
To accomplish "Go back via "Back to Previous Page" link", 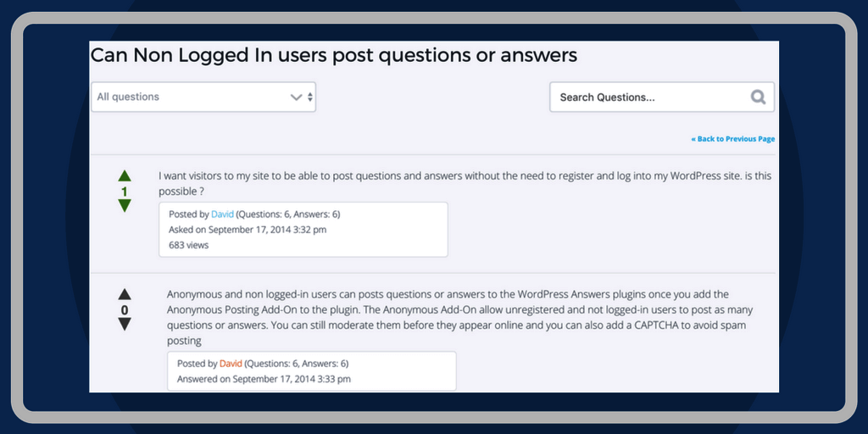I will pyautogui.click(x=732, y=139).
